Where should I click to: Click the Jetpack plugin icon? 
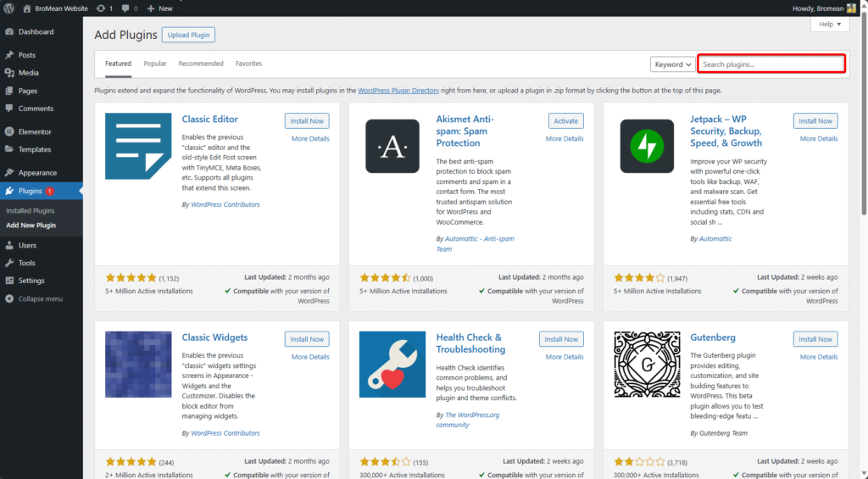point(647,146)
